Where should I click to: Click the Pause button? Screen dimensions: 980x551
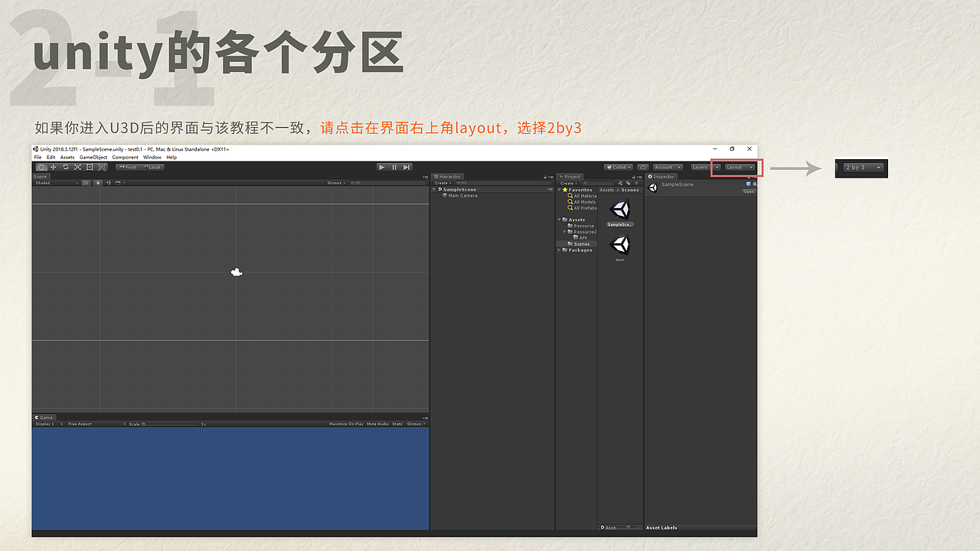pyautogui.click(x=394, y=167)
